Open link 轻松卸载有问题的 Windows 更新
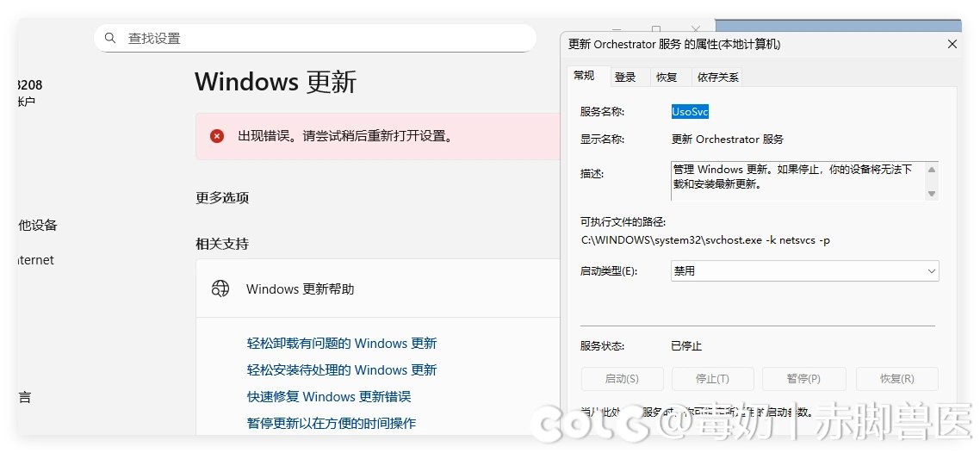980x453 pixels. [342, 343]
